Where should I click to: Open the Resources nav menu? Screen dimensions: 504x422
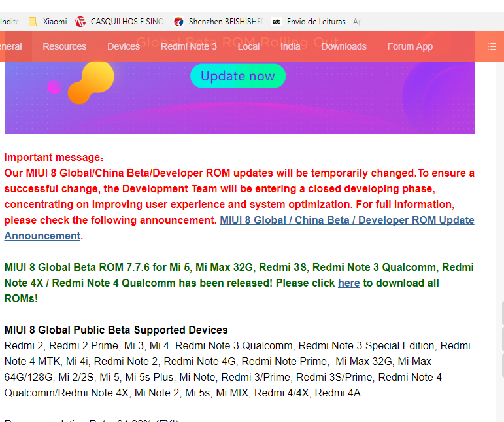coord(64,46)
